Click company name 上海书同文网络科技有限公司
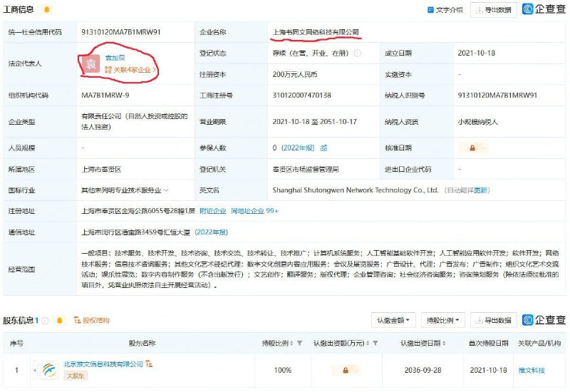This screenshot has height=392, width=570. pyautogui.click(x=316, y=32)
